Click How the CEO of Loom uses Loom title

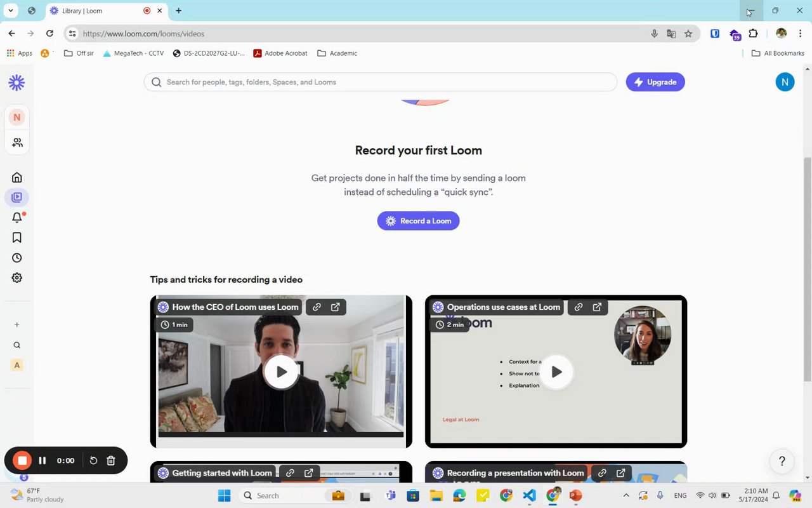click(235, 307)
